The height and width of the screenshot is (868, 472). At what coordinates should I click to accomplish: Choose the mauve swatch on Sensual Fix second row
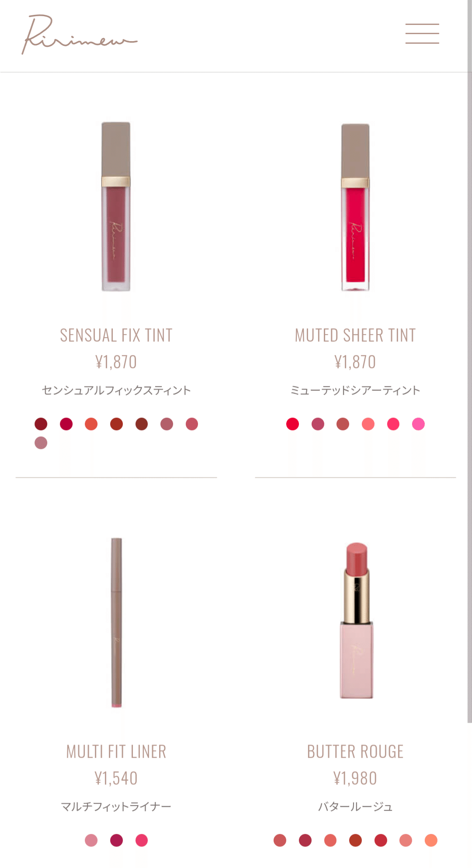[41, 443]
